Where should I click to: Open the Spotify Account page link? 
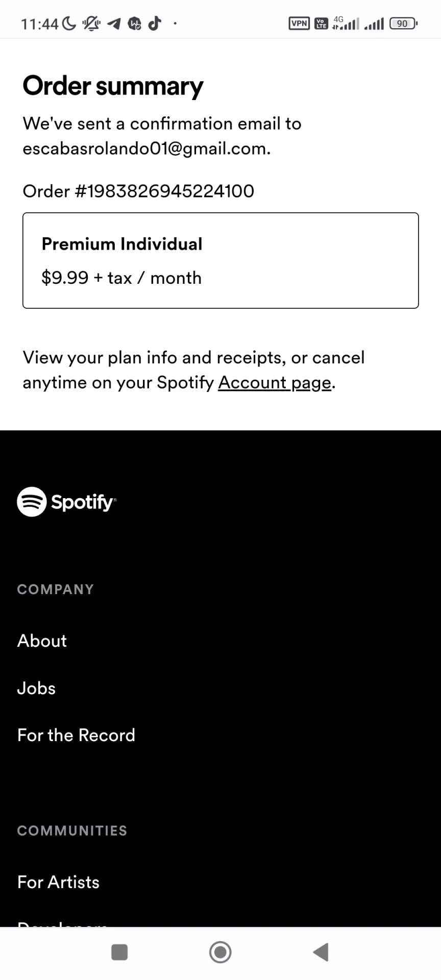click(x=275, y=383)
